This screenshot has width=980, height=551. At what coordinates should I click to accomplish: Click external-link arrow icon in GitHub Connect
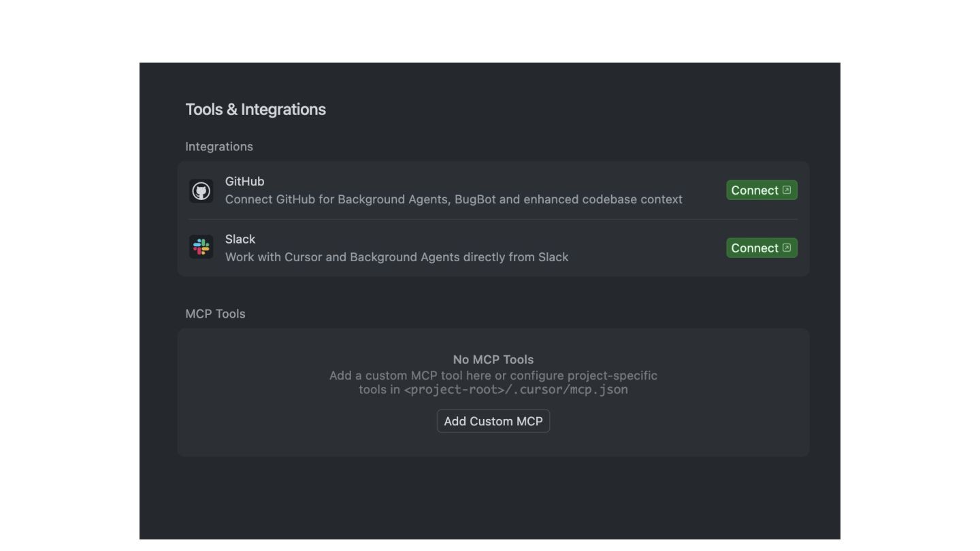pyautogui.click(x=787, y=190)
